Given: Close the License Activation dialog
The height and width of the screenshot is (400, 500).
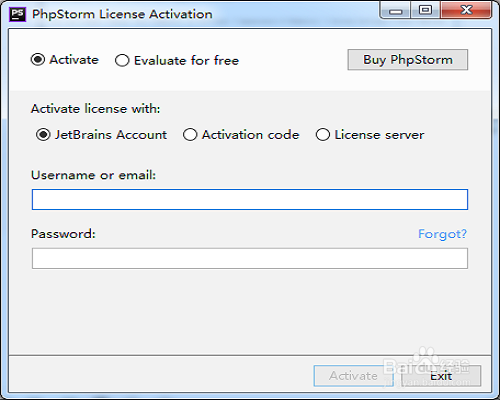Looking at the screenshot, I should [466, 11].
